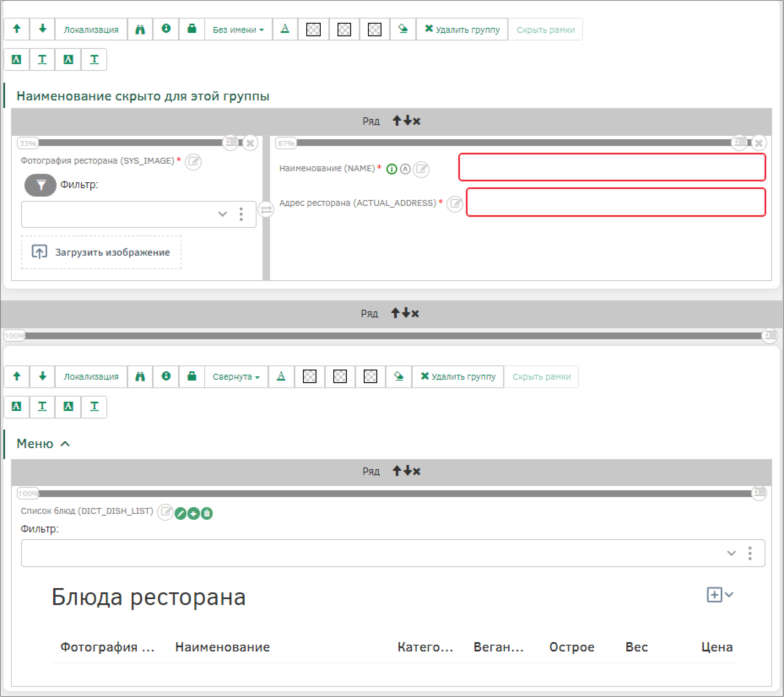Click the binoculars icon in the Свернута group toolbar
The width and height of the screenshot is (784, 697).
coord(140,376)
